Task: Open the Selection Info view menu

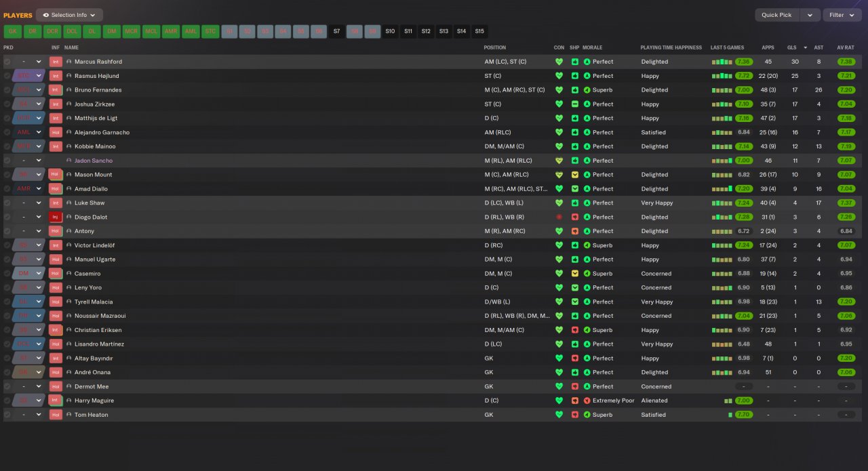Action: tap(69, 15)
